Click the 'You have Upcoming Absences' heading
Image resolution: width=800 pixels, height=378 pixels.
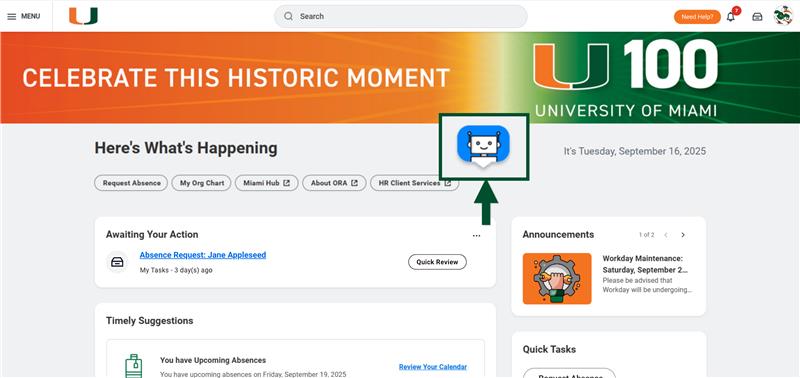[213, 360]
